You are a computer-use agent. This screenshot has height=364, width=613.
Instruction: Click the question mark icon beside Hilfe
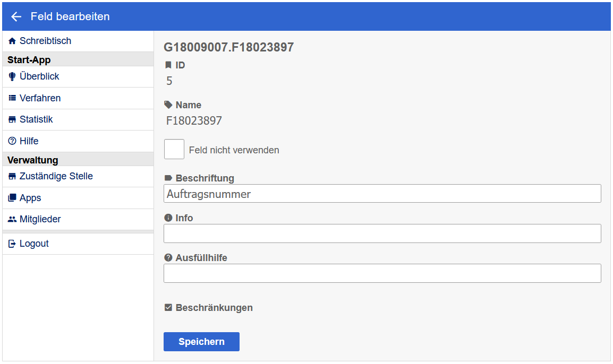point(12,141)
